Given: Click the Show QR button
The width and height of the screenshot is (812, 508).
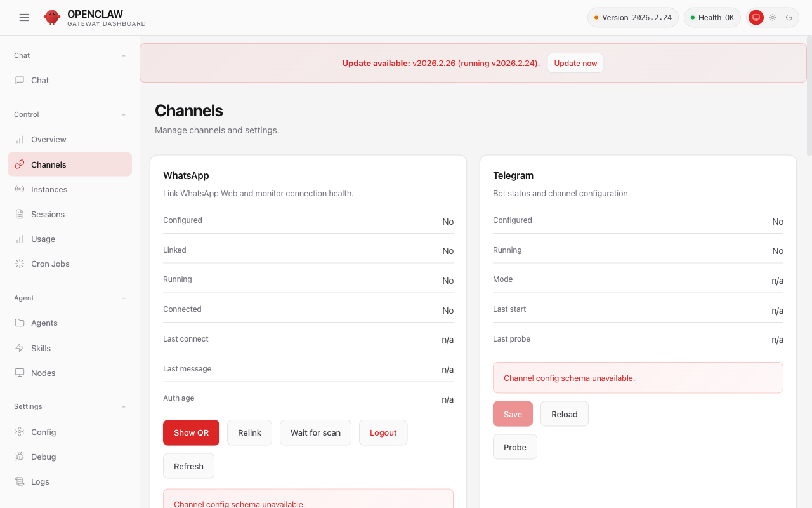Looking at the screenshot, I should pos(191,432).
